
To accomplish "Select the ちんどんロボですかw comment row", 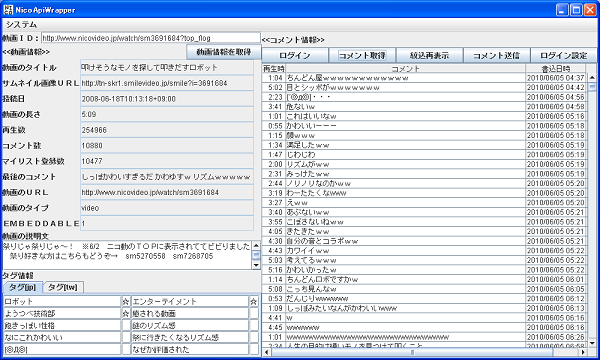I will 424,279.
